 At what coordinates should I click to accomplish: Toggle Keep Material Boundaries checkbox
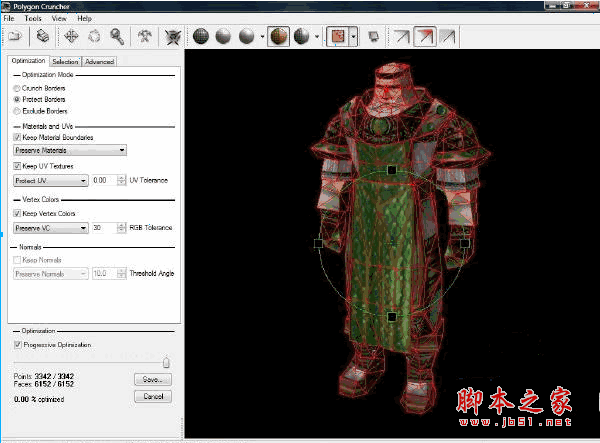(17, 137)
